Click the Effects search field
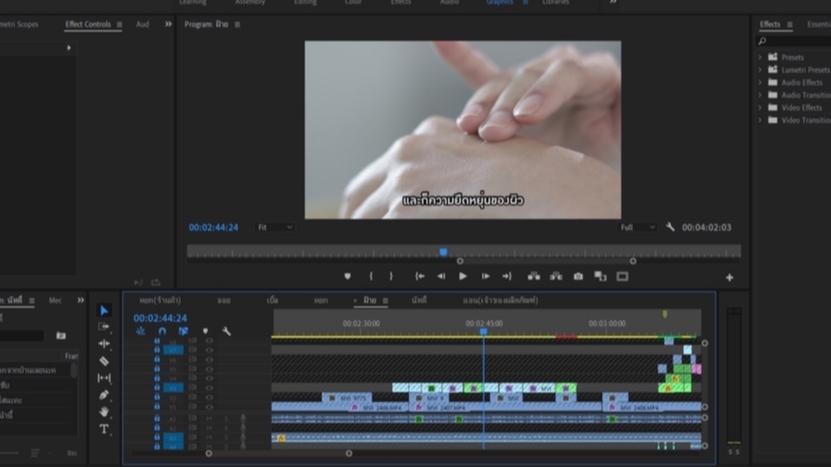Image resolution: width=831 pixels, height=467 pixels. 793,41
